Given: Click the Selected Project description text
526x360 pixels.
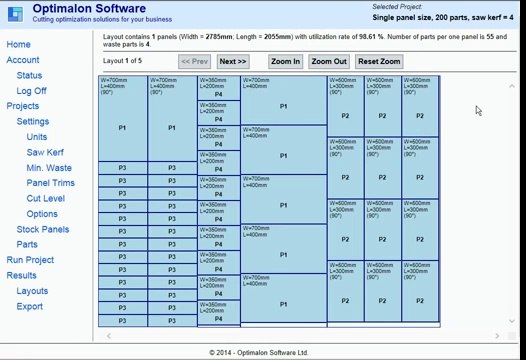Looking at the screenshot, I should click(x=443, y=17).
